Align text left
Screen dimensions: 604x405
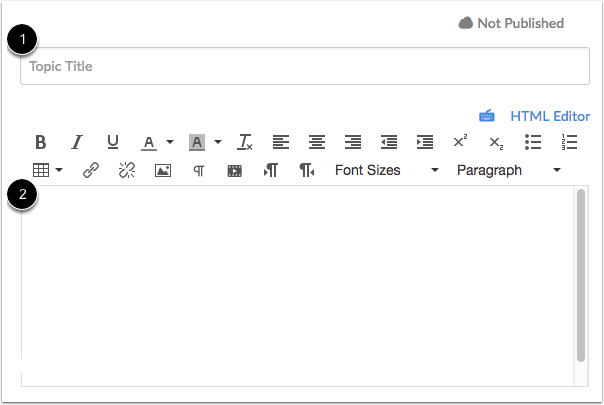coord(281,142)
